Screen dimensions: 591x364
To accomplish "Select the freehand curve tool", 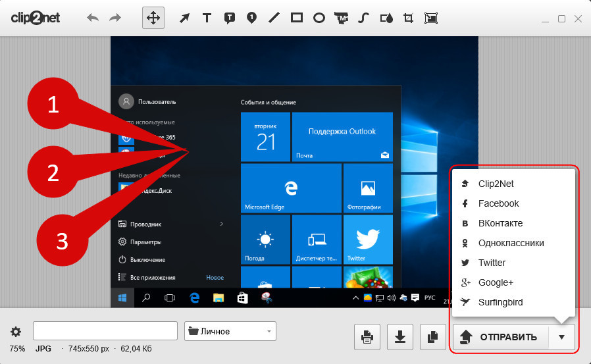I will (x=363, y=18).
